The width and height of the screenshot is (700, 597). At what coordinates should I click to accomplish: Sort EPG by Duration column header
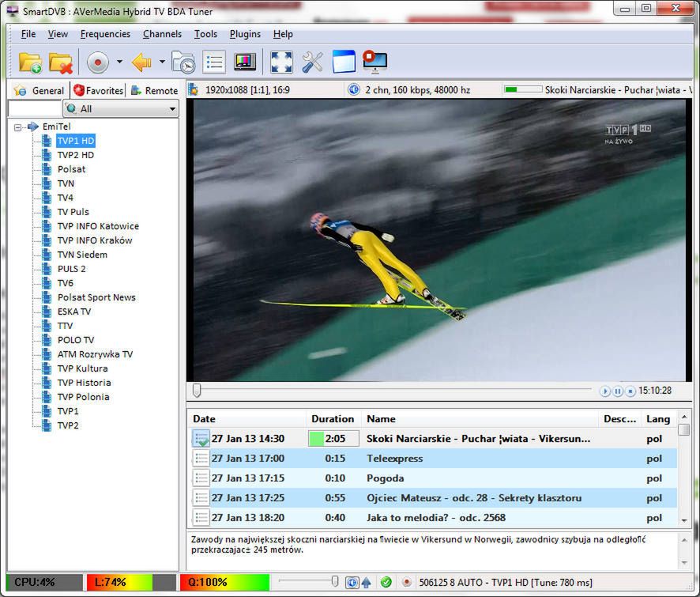coord(333,419)
